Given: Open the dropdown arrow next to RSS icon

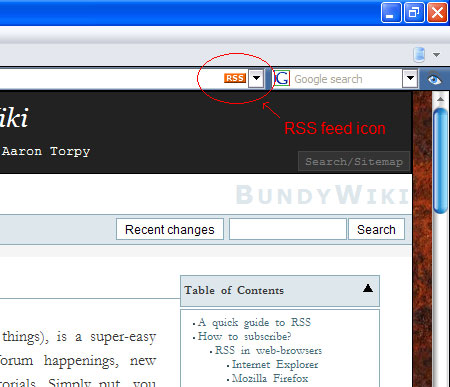Looking at the screenshot, I should pyautogui.click(x=256, y=78).
